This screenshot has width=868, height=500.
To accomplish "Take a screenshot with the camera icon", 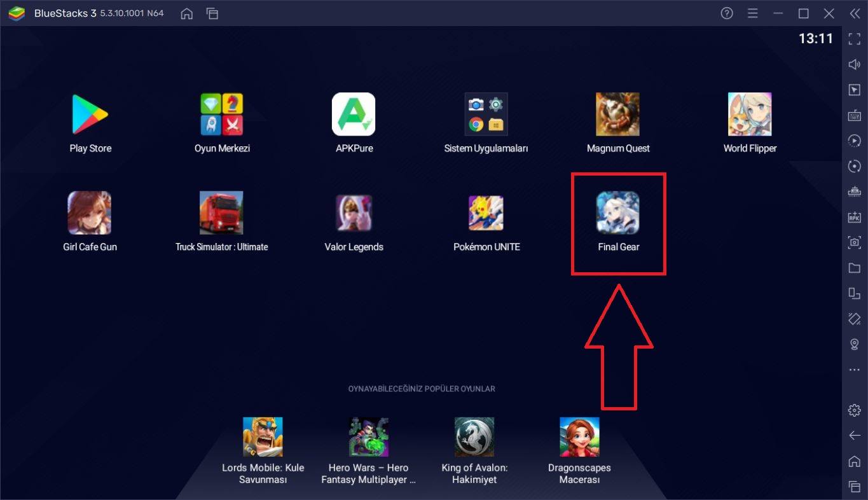I will point(854,242).
